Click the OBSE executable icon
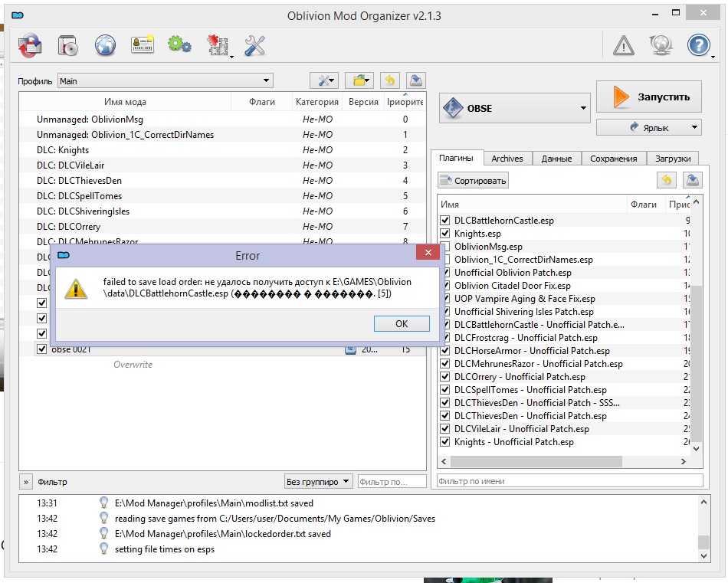 (453, 108)
